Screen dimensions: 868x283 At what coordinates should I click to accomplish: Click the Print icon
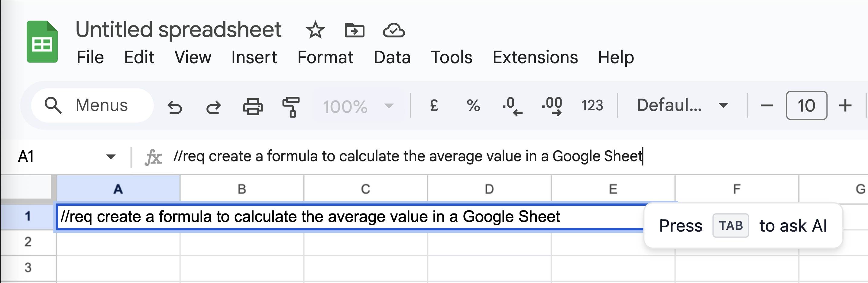253,106
